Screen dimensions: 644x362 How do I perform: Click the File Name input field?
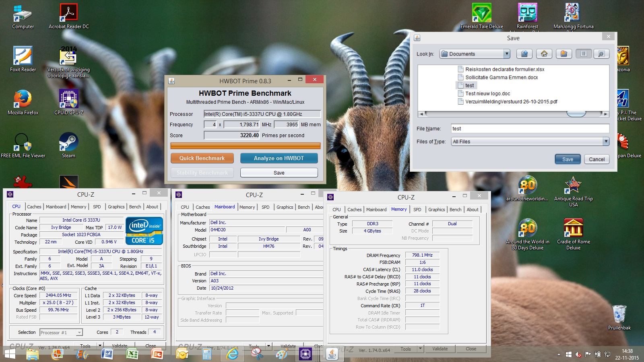pyautogui.click(x=530, y=129)
